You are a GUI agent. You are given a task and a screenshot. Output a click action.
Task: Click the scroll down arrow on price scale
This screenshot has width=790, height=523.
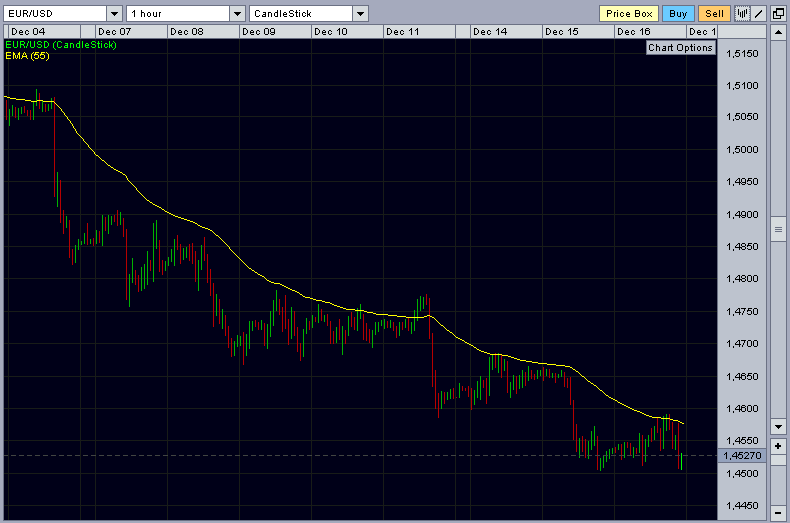[x=778, y=426]
